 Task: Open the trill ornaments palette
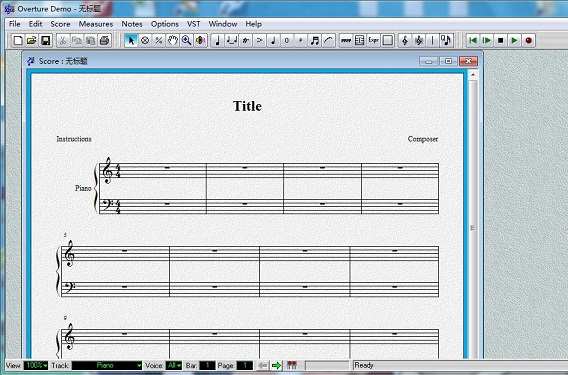(x=245, y=40)
